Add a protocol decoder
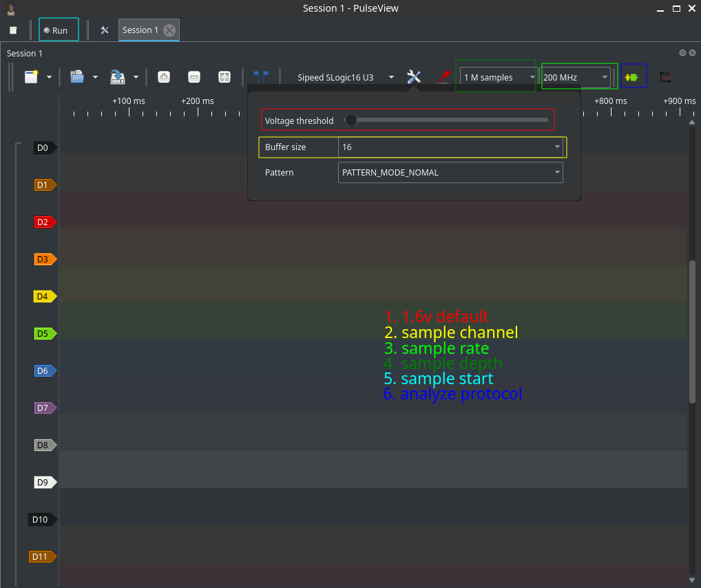Screen dimensions: 701x588 coord(634,77)
